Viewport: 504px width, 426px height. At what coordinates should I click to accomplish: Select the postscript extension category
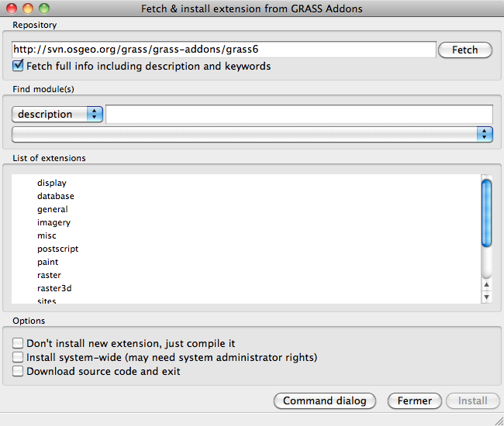pos(57,249)
